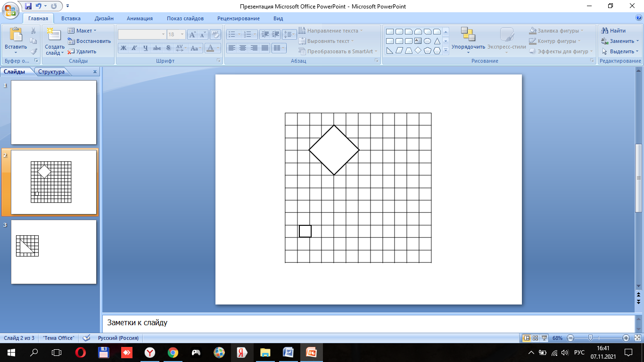Screen dimensions: 644x362
Task: Open the change case Aa dropdown
Action: click(196, 48)
